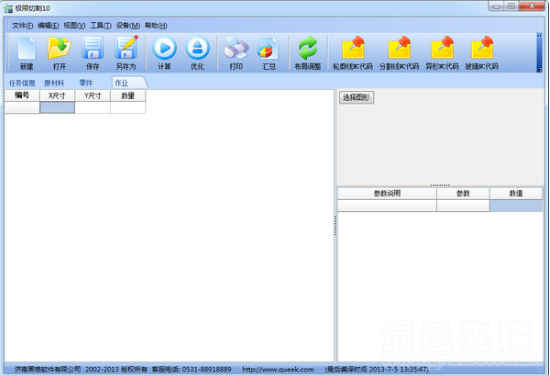Run the 优化 (Optimize) tool
This screenshot has height=376, width=550.
coord(197,53)
